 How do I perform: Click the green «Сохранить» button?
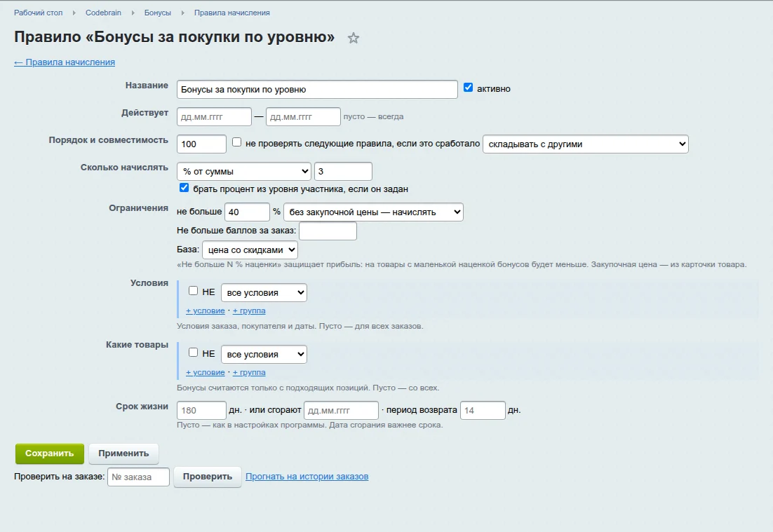click(x=49, y=453)
